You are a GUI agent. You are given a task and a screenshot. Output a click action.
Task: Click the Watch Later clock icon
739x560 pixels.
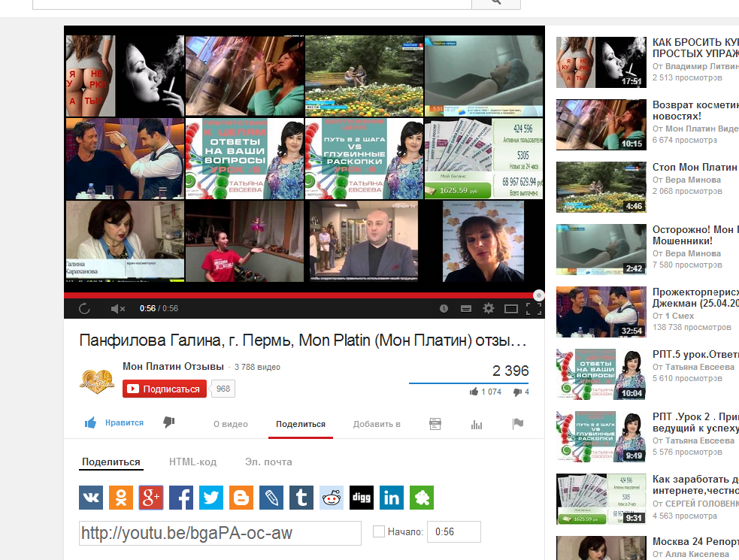pyautogui.click(x=444, y=308)
